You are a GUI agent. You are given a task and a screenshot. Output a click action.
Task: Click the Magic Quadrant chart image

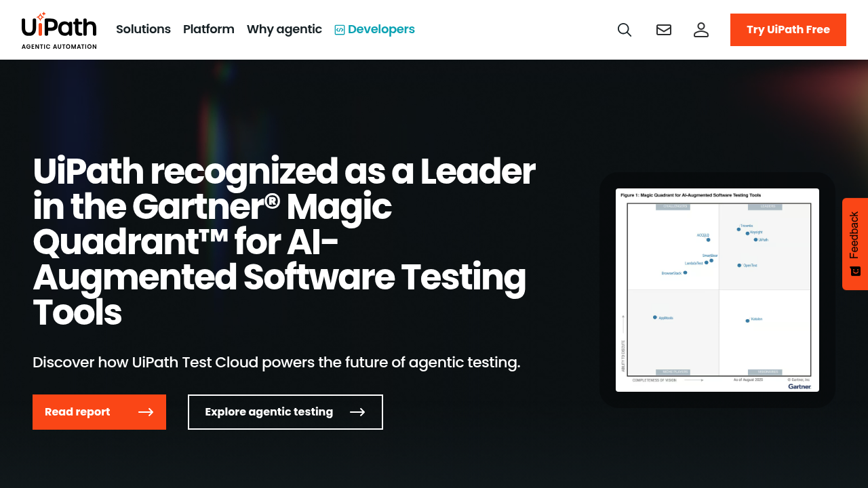coord(717,290)
